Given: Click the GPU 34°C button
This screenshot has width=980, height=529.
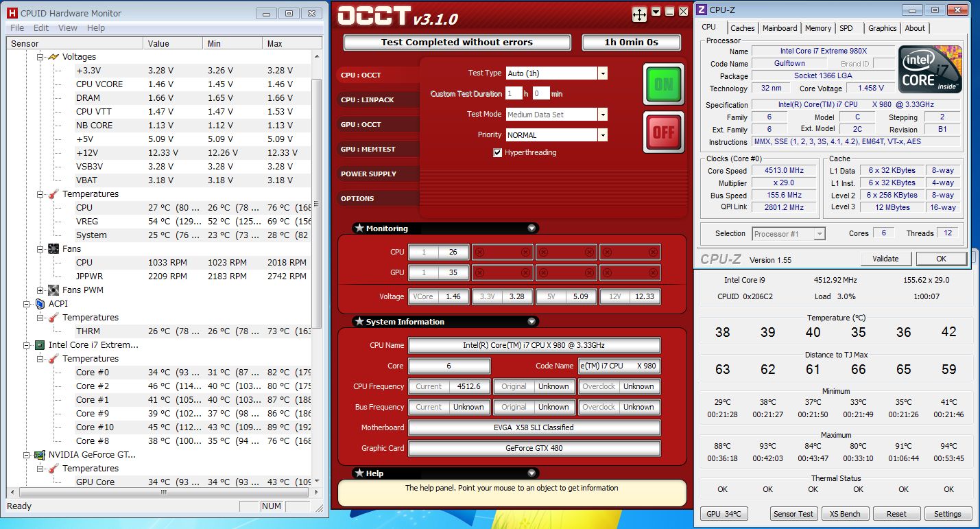Looking at the screenshot, I should point(724,514).
